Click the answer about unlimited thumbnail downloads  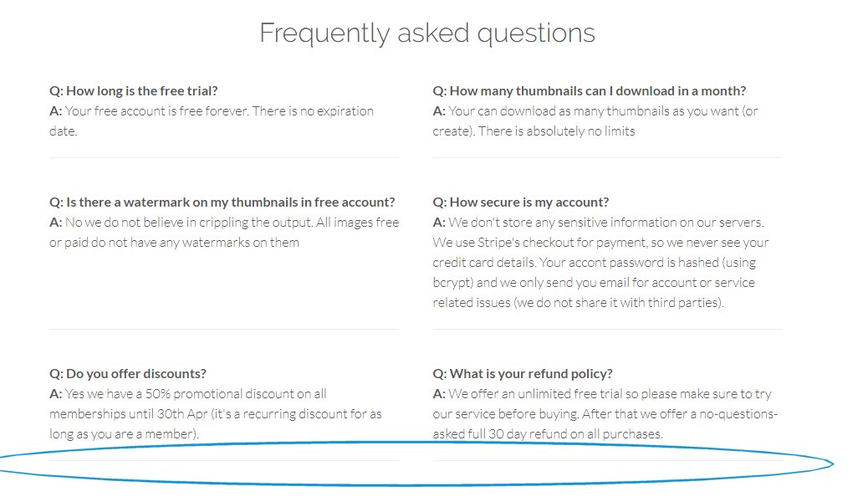coord(595,120)
